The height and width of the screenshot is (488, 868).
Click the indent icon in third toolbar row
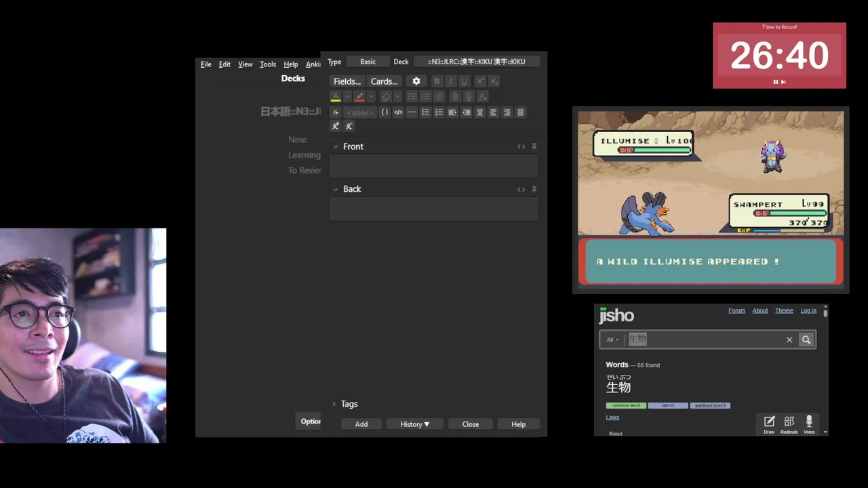click(452, 113)
